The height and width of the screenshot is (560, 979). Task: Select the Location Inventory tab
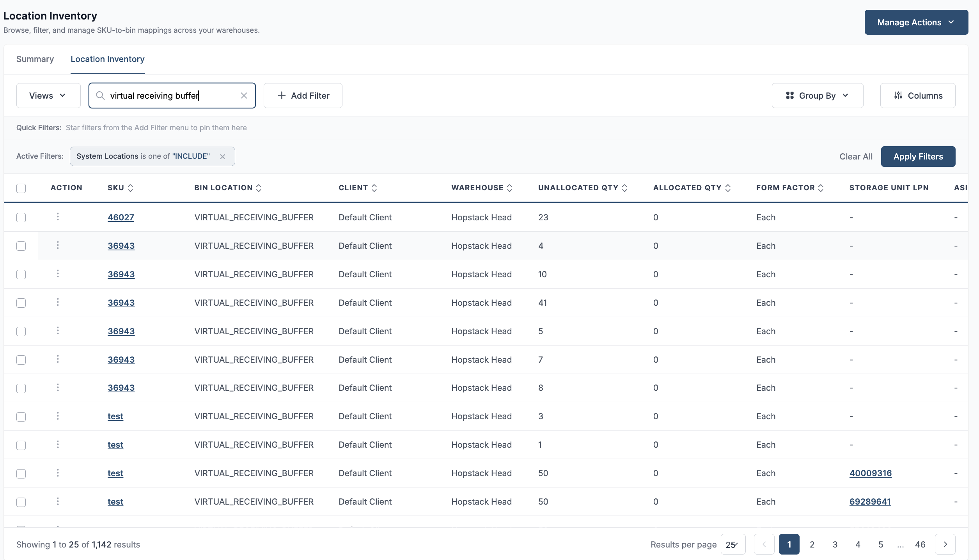point(108,59)
